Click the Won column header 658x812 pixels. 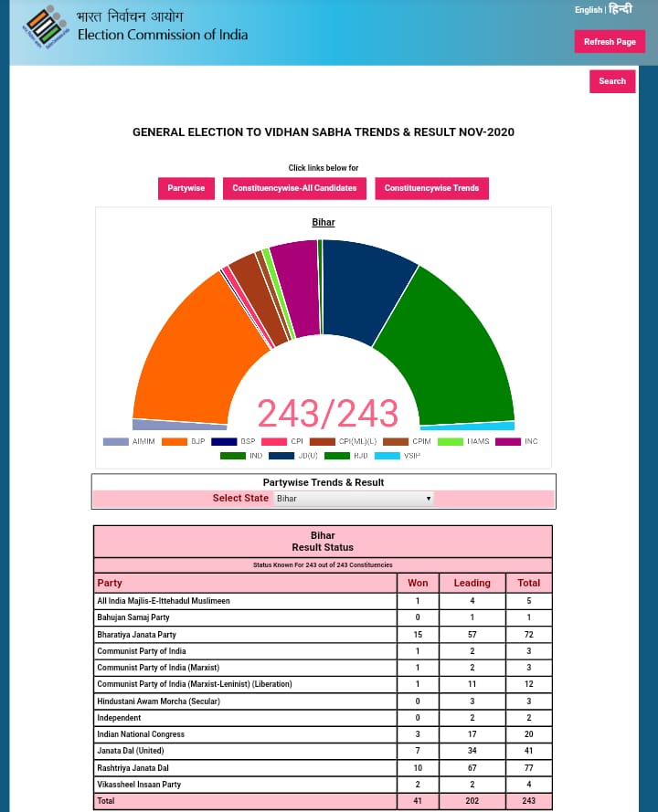pyautogui.click(x=418, y=583)
